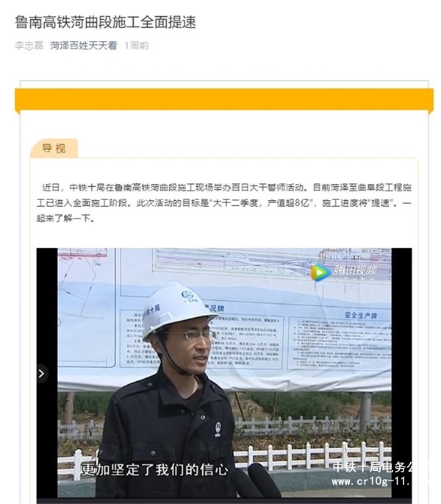Click the 安全生产牌 heading in video
Image resolution: width=441 pixels, height=504 pixels.
point(361,315)
